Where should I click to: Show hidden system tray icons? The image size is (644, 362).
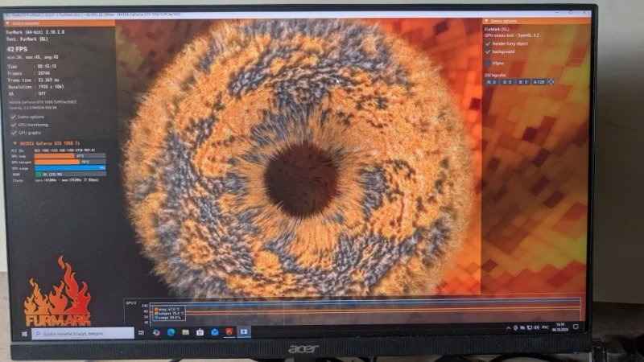(509, 328)
